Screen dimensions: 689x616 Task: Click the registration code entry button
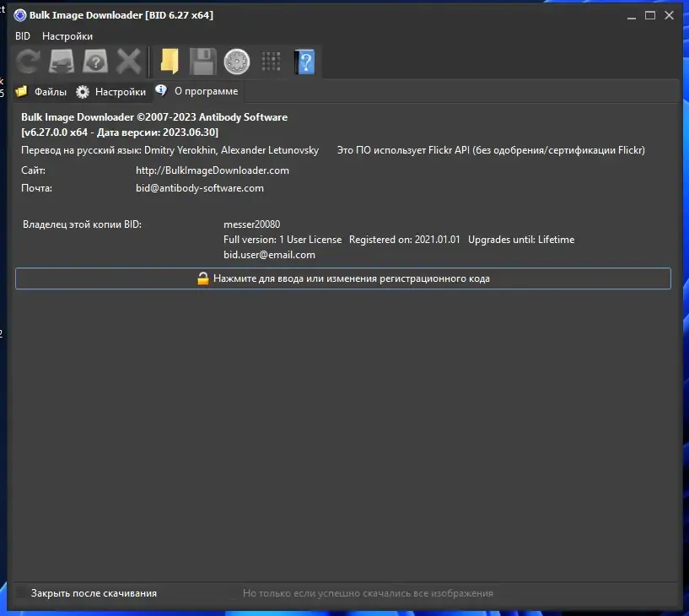click(342, 278)
